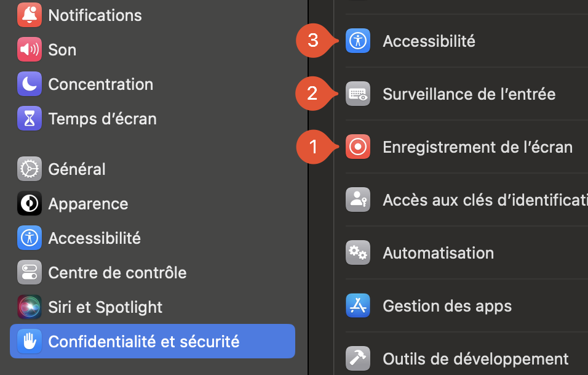Click the Siri et Spotlight icon
Viewport: 588px width, 375px height.
pos(30,307)
